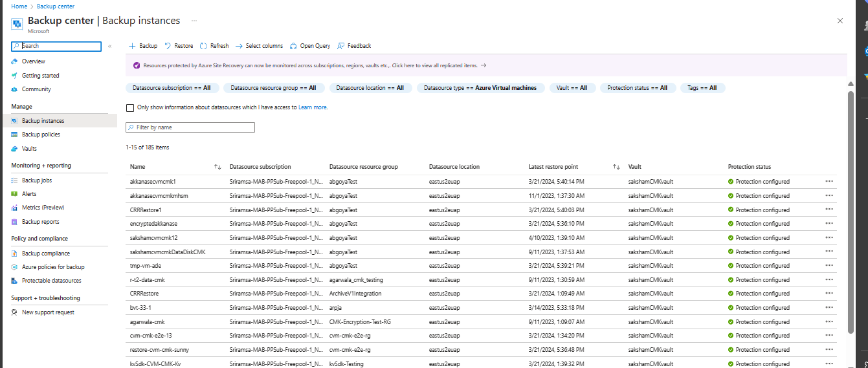Collapse the sidebar with double-chevron icon

(110, 46)
